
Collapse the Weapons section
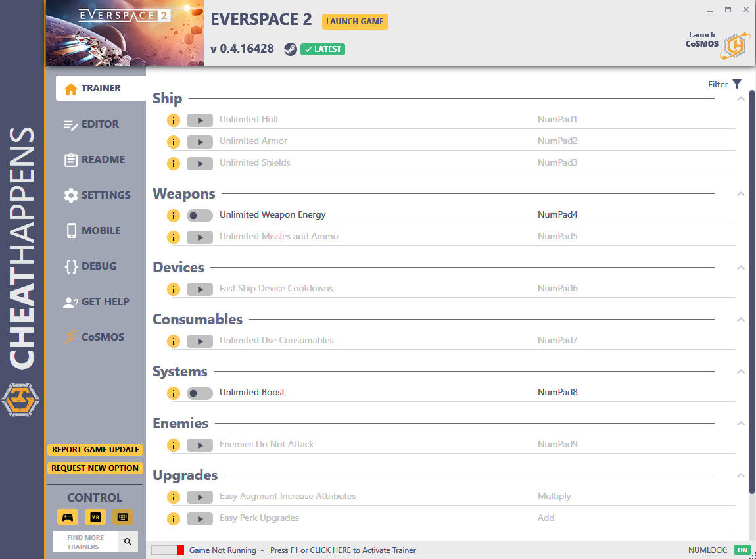point(741,194)
